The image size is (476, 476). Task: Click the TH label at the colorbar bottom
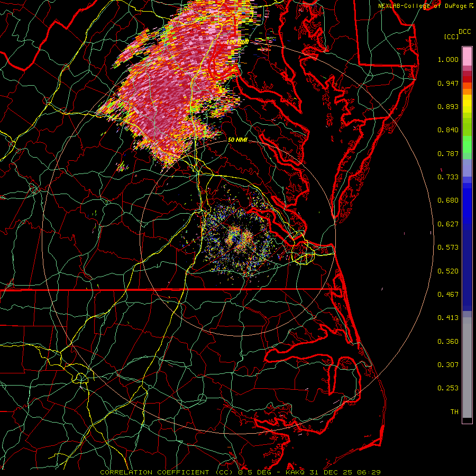(454, 412)
